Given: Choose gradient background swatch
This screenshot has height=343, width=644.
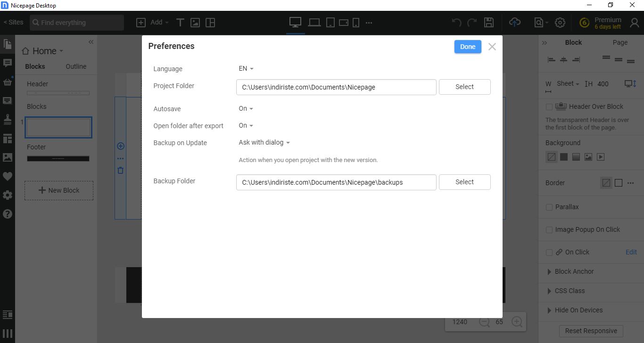Looking at the screenshot, I should pyautogui.click(x=576, y=157).
